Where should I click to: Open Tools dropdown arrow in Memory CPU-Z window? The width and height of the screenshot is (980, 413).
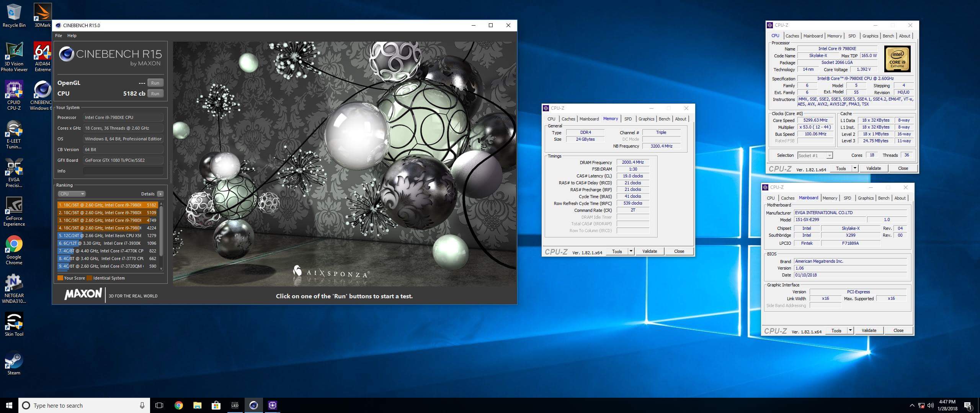coord(631,251)
